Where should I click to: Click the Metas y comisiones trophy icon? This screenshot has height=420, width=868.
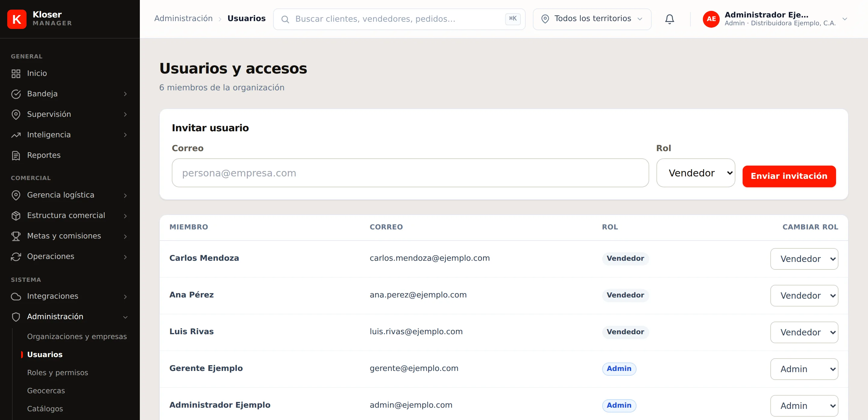(16, 236)
